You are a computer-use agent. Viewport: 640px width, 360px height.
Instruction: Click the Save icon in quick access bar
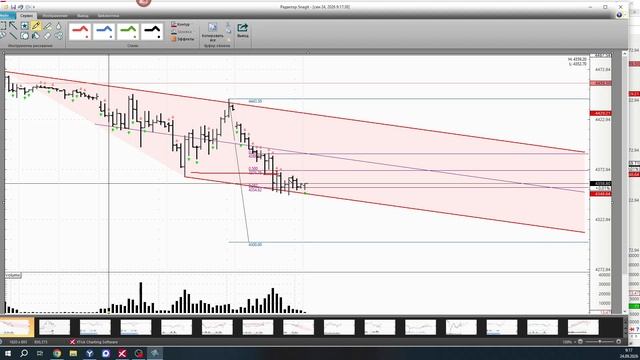(x=13, y=7)
